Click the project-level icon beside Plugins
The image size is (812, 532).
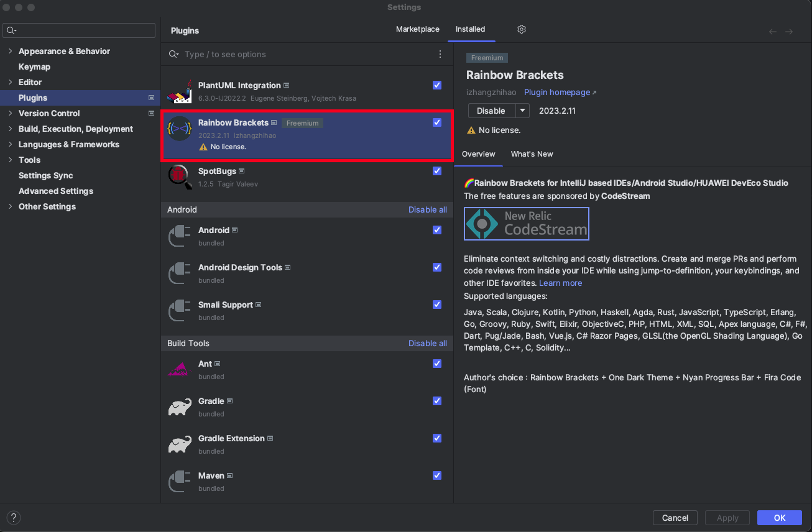point(151,98)
